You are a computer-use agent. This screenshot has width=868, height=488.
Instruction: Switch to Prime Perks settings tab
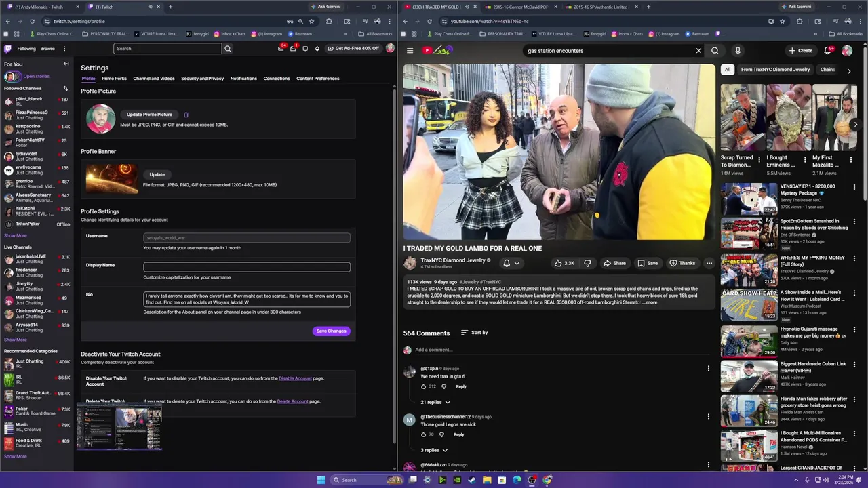pyautogui.click(x=114, y=79)
